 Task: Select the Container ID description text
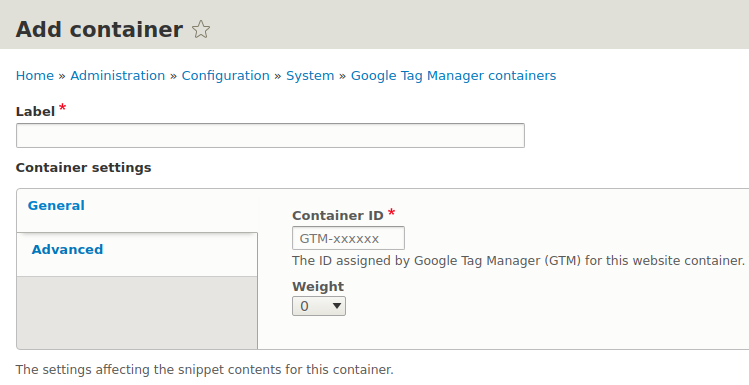[x=518, y=261]
